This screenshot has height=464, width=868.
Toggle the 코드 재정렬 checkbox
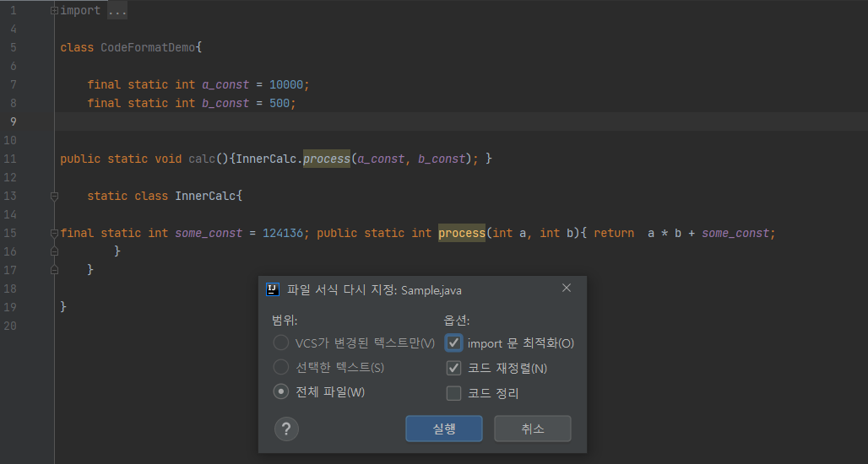453,368
